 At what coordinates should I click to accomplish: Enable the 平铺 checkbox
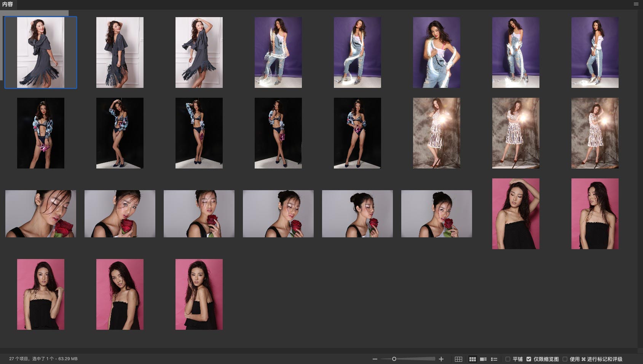(507, 359)
